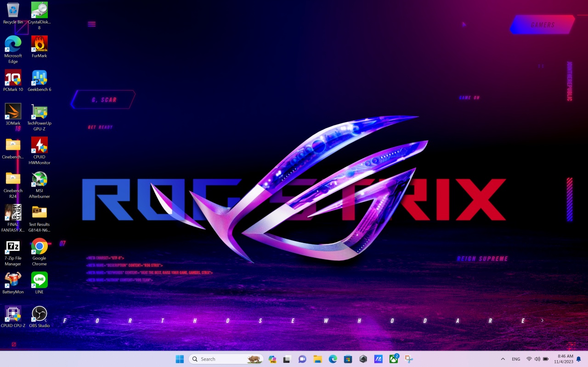Select the CPUID HWMonitor shortcut
Viewport: 588px width, 367px height.
tap(40, 151)
